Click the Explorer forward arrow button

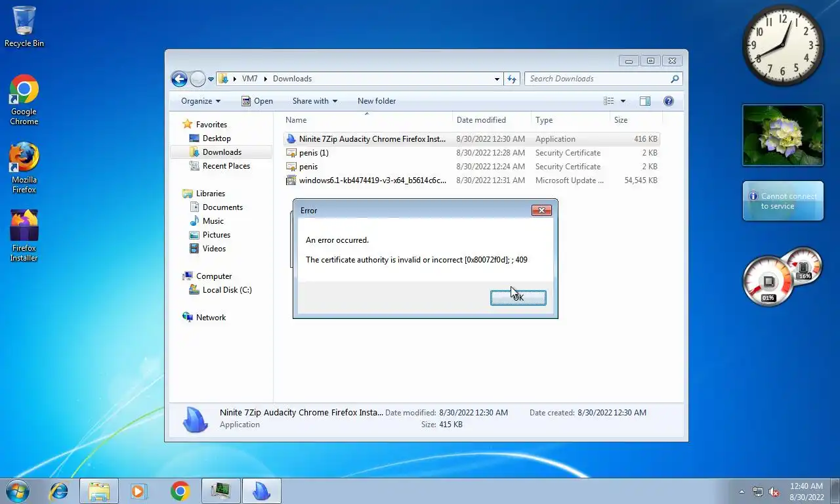(x=198, y=79)
